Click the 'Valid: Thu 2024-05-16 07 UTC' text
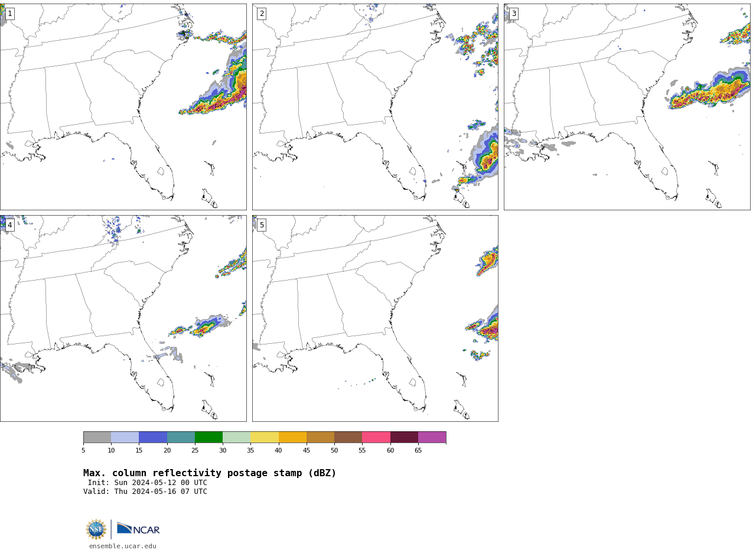Viewport: 756px width, 553px height. [x=145, y=492]
